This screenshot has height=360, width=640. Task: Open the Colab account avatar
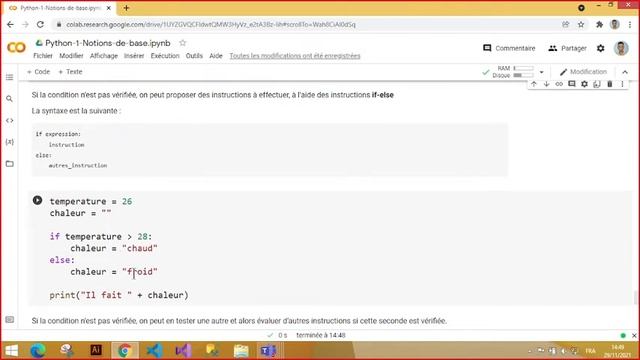click(621, 48)
